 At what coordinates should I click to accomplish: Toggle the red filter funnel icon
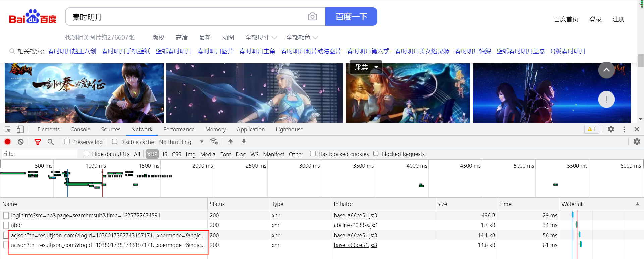tap(38, 142)
